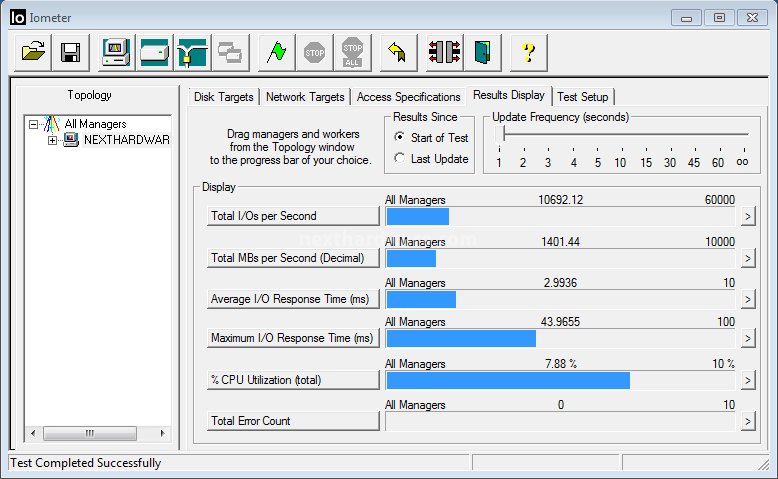The image size is (778, 479).
Task: Click the Total Error Count button
Action: 293,421
